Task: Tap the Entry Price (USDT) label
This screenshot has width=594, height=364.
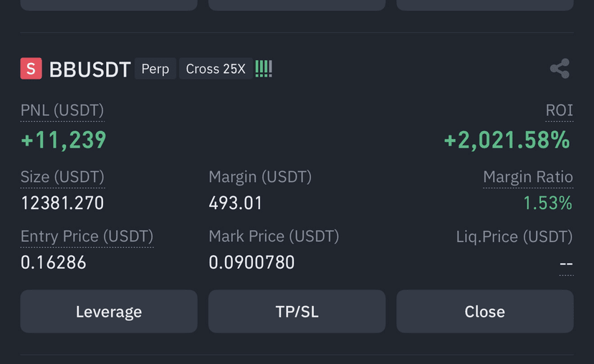Action: [x=87, y=236]
